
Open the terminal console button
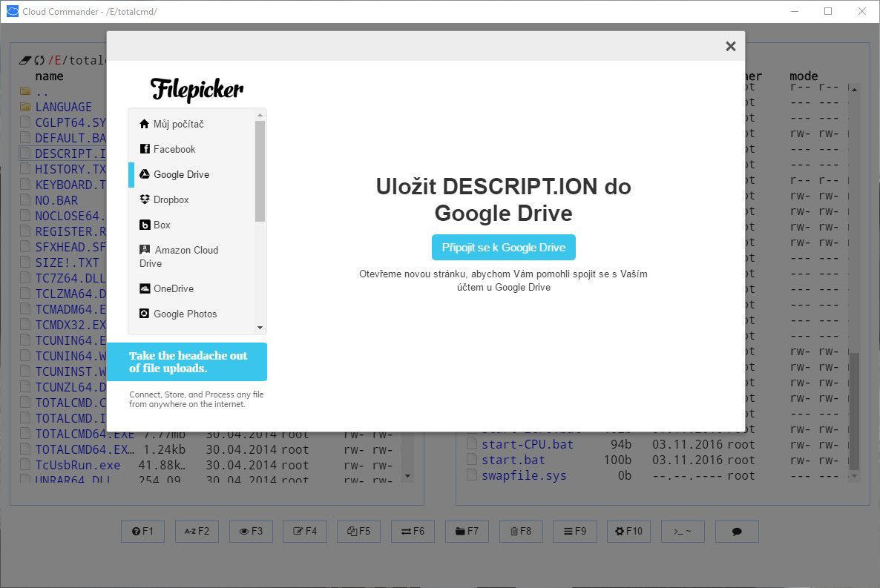point(683,532)
